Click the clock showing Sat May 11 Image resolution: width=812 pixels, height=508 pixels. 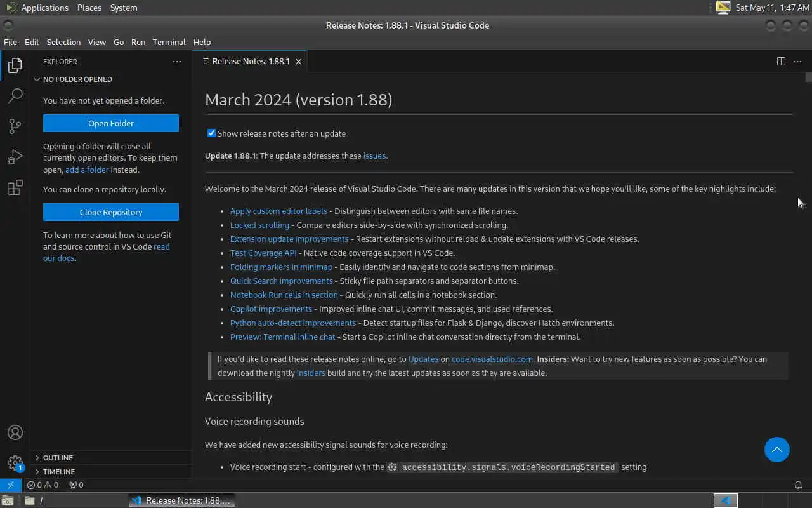point(772,8)
